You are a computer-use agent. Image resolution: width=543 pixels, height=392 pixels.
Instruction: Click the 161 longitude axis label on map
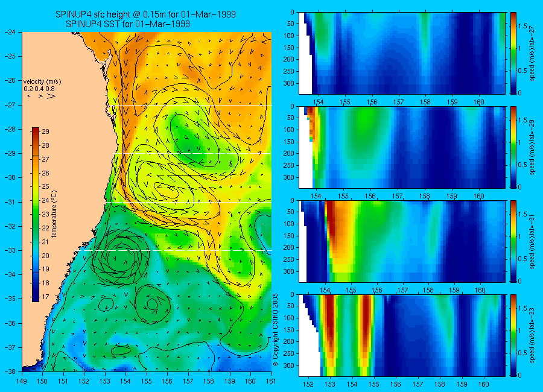tap(271, 381)
